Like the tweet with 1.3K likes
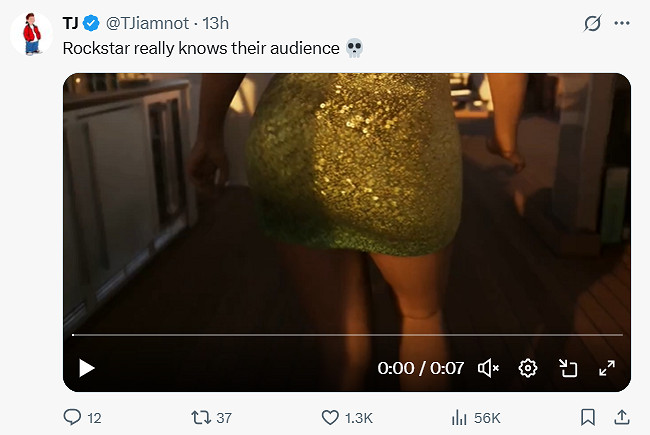Viewport: 650px width, 435px height. [330, 417]
